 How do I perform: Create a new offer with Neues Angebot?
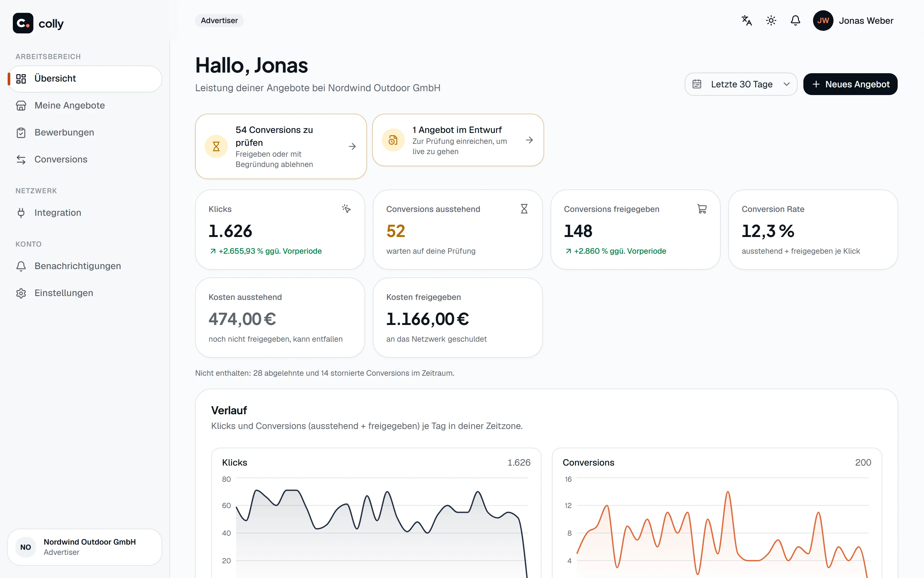(850, 84)
